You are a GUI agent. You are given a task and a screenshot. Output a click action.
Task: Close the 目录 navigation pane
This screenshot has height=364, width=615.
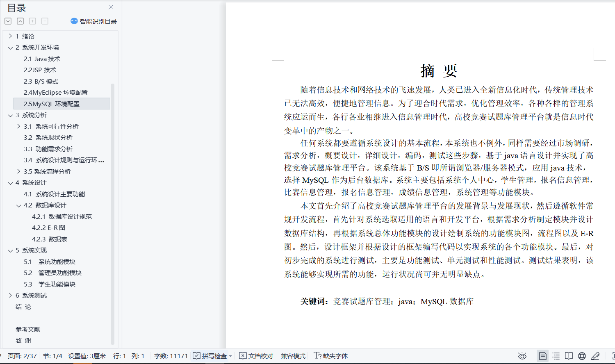coord(111,7)
